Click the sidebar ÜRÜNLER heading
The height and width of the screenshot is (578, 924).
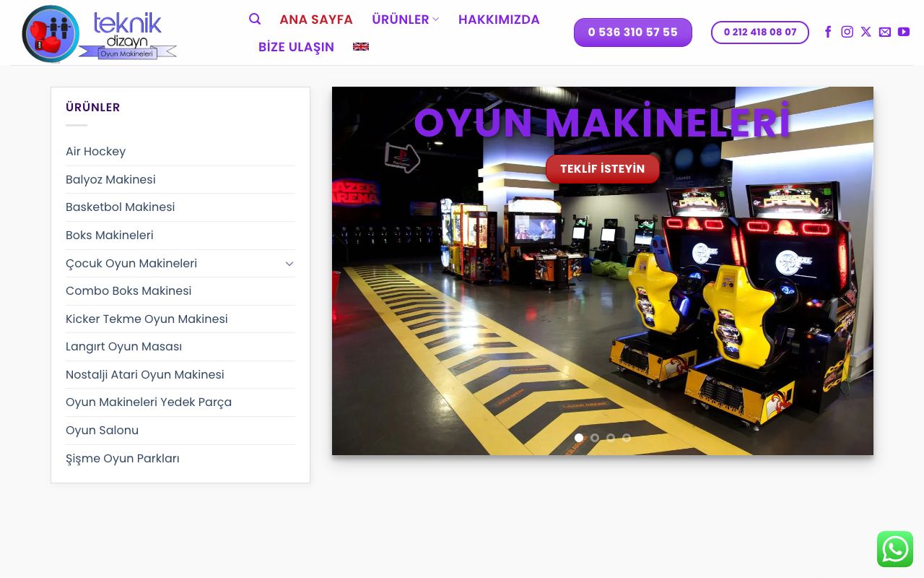(x=93, y=108)
